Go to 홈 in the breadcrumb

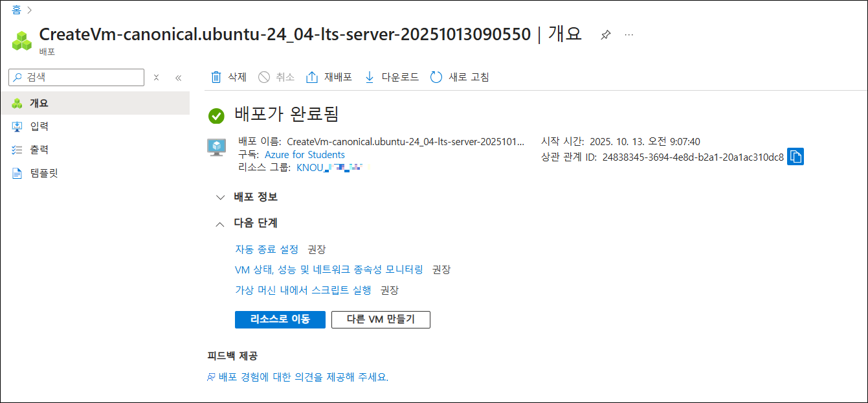pos(16,10)
